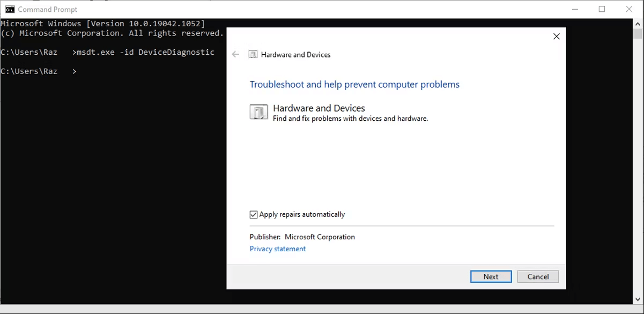Click the Command Prompt title bar icon
644x314 pixels.
[x=10, y=9]
